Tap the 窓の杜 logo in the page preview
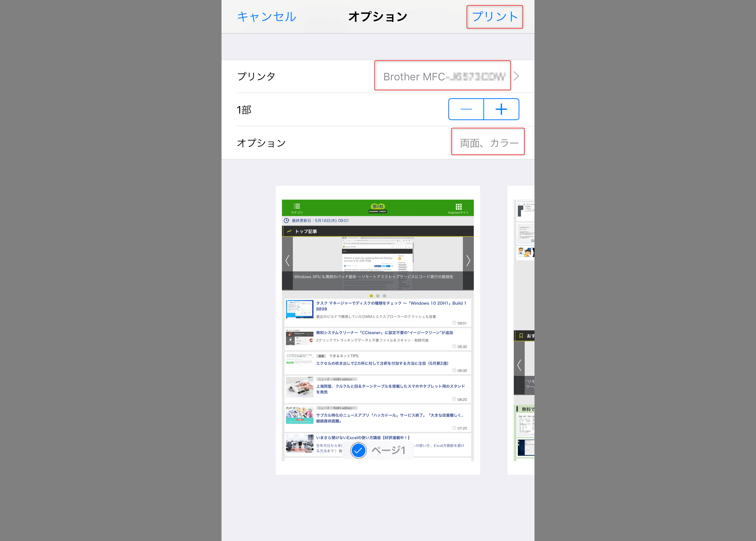The image size is (756, 541). coord(378,208)
